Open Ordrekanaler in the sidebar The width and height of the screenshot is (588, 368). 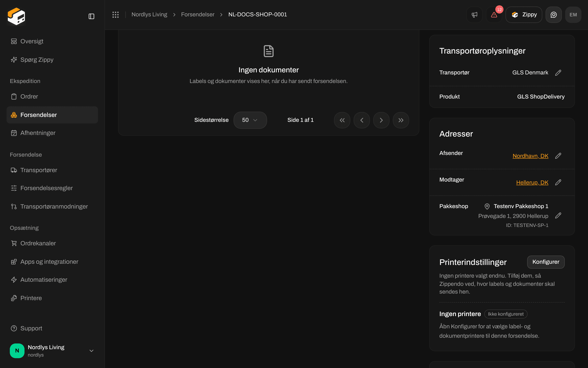tap(52, 243)
